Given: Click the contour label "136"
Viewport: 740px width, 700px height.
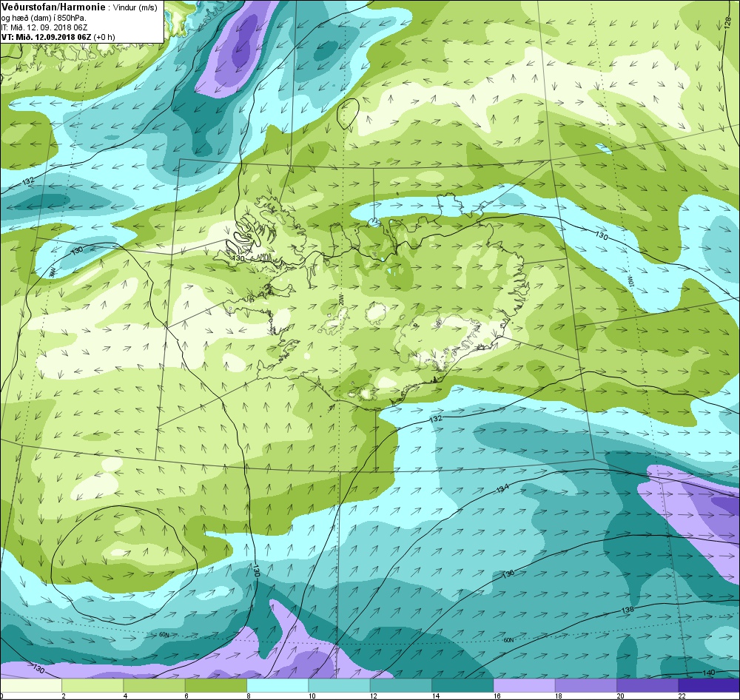Looking at the screenshot, I should coord(508,574).
